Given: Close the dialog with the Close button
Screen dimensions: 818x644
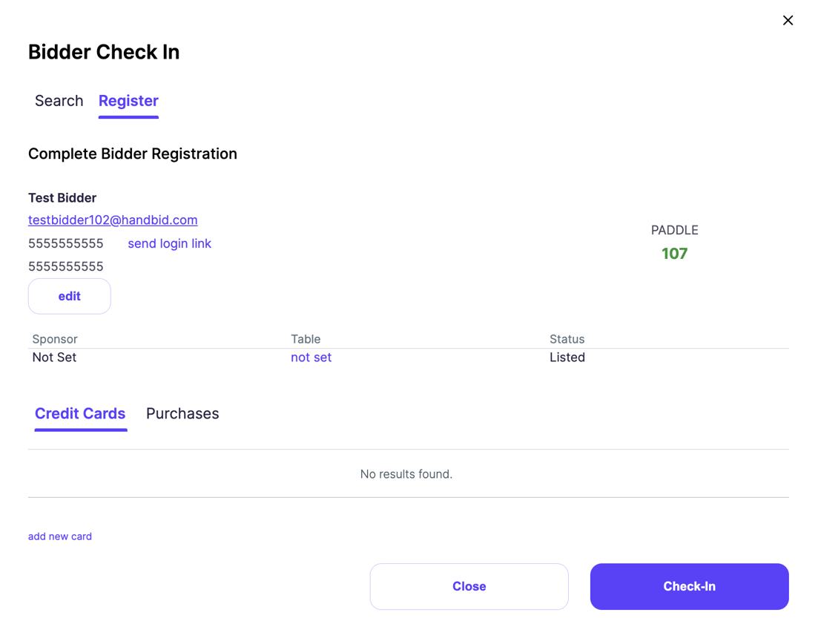Looking at the screenshot, I should [469, 586].
